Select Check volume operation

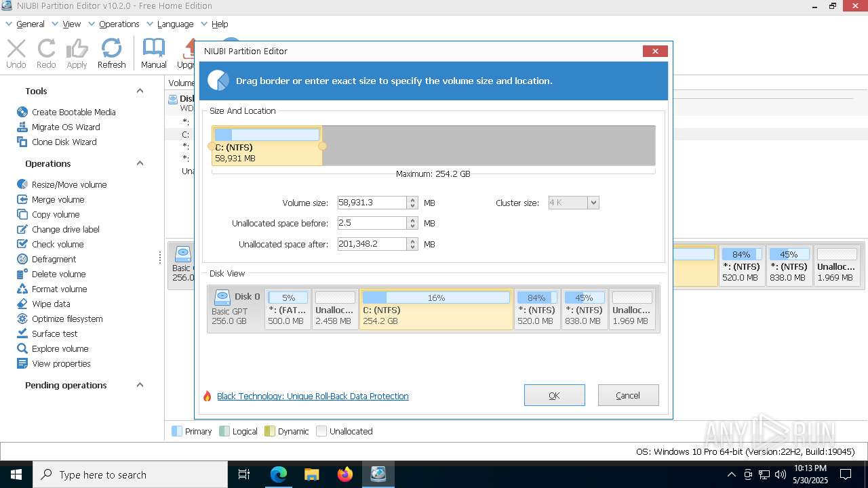[x=50, y=244]
